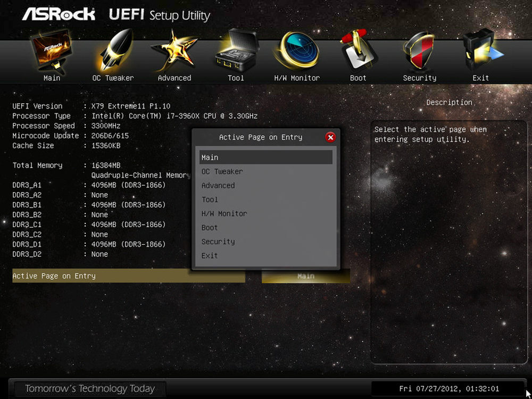Image resolution: width=532 pixels, height=399 pixels.
Task: Click the H/W Monitor tab label
Action: 297,78
